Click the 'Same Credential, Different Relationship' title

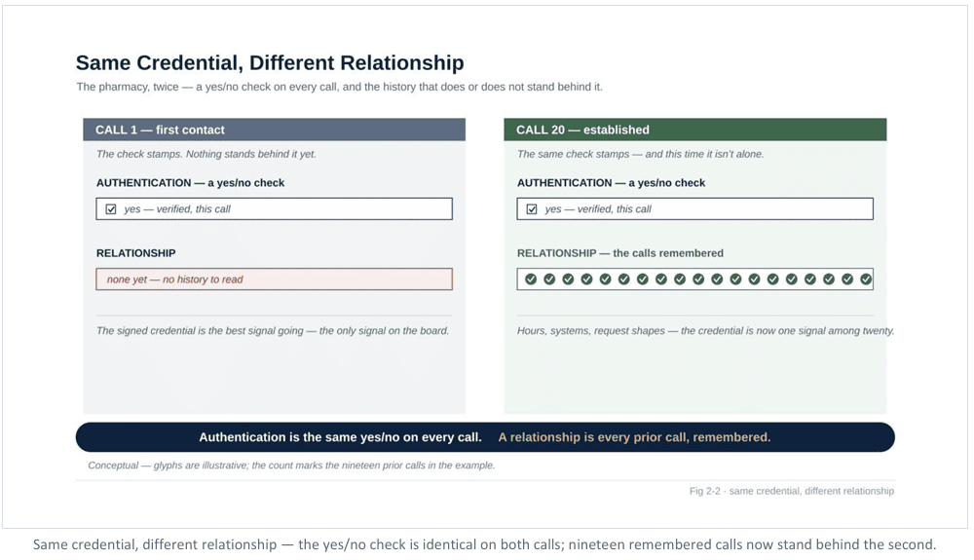[x=270, y=62]
